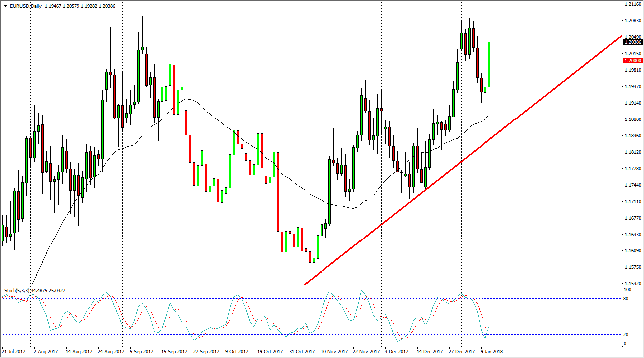Click the 1.18120 price axis label

click(x=634, y=152)
